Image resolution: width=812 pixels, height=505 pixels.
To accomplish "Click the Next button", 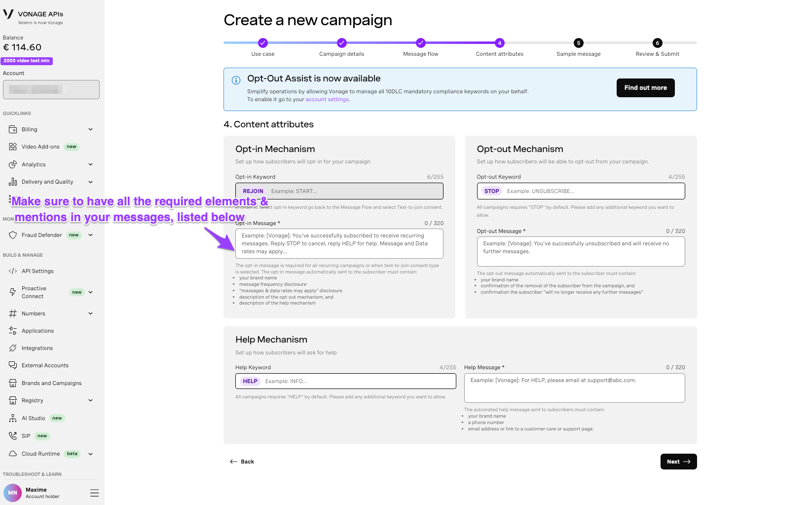I will click(679, 462).
